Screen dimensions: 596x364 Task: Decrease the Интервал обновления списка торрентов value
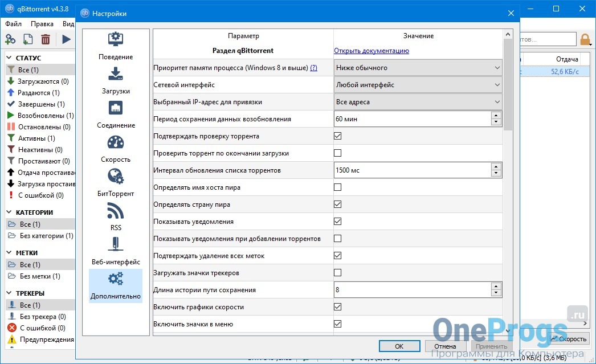tap(496, 174)
